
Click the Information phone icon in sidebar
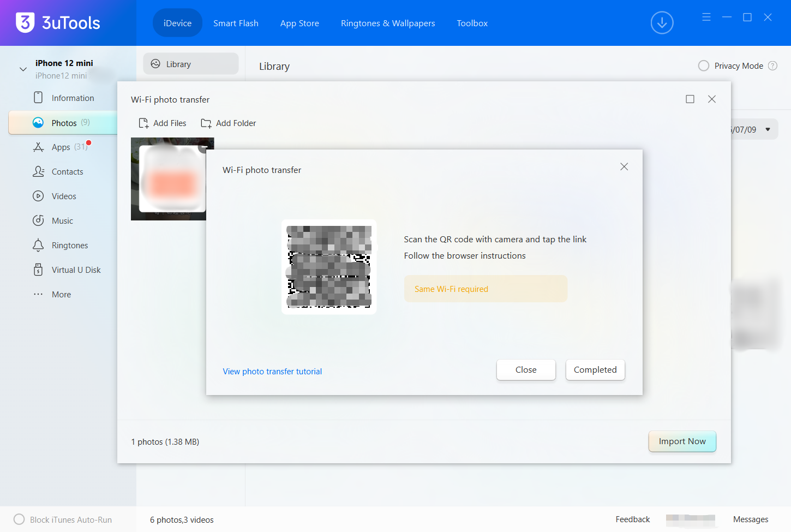tap(38, 98)
